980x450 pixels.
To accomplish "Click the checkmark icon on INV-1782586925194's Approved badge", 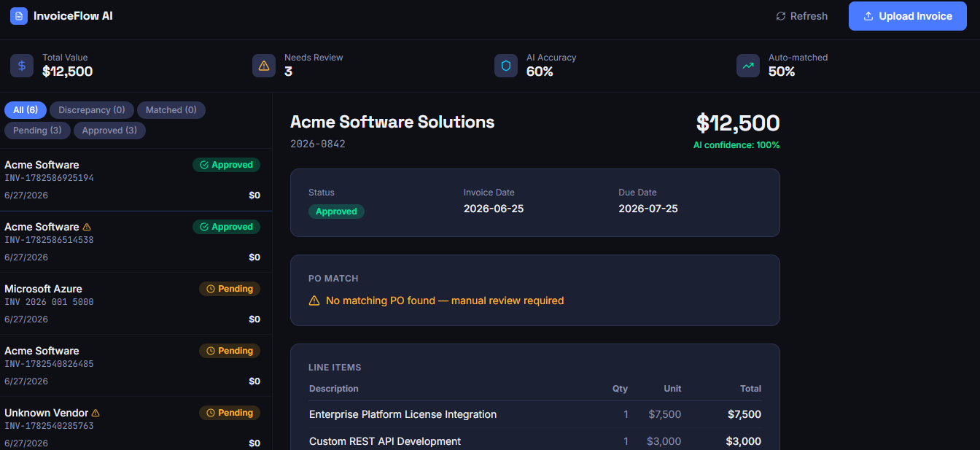I will point(204,165).
